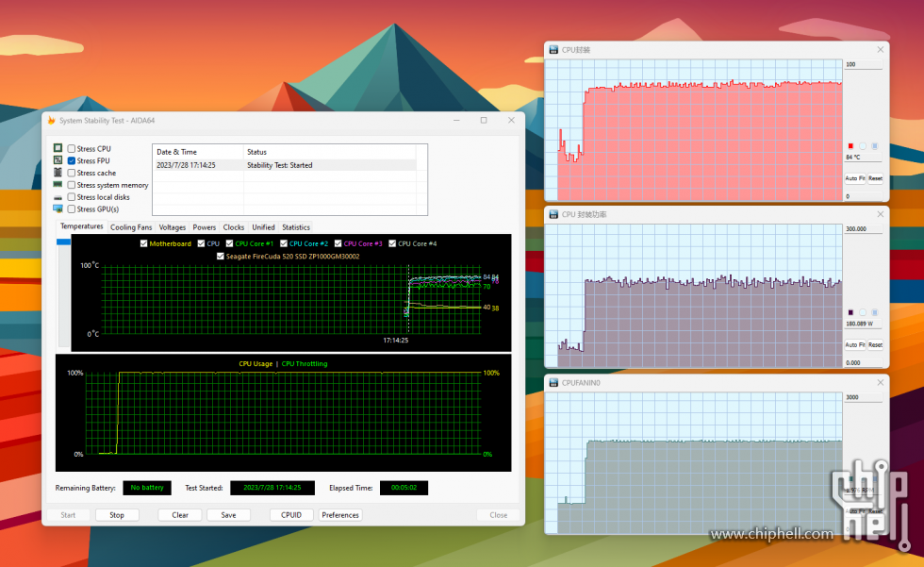924x567 pixels.
Task: Click the max value field showing 100
Action: (864, 64)
